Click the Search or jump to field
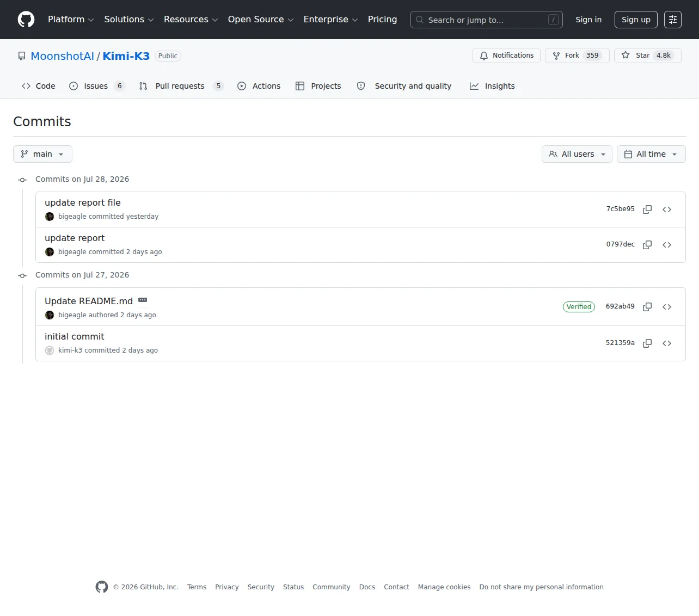The width and height of the screenshot is (699, 616). [x=486, y=20]
